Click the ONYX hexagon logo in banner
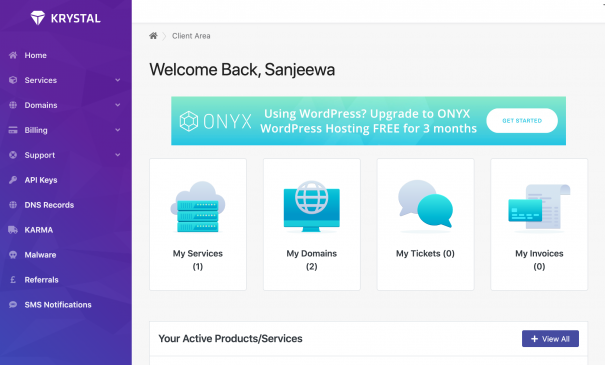605x365 pixels. point(189,121)
